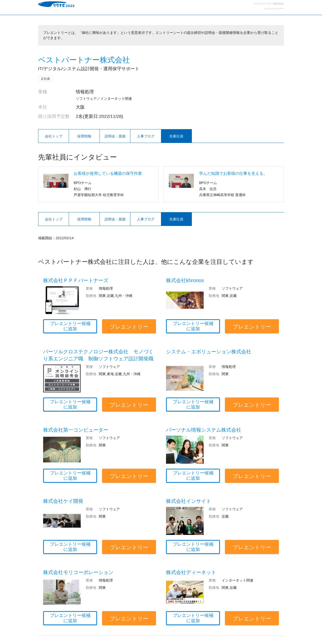Click プレエントリー for 第一コンピューター
Screen dimensions: 322x644
(129, 476)
